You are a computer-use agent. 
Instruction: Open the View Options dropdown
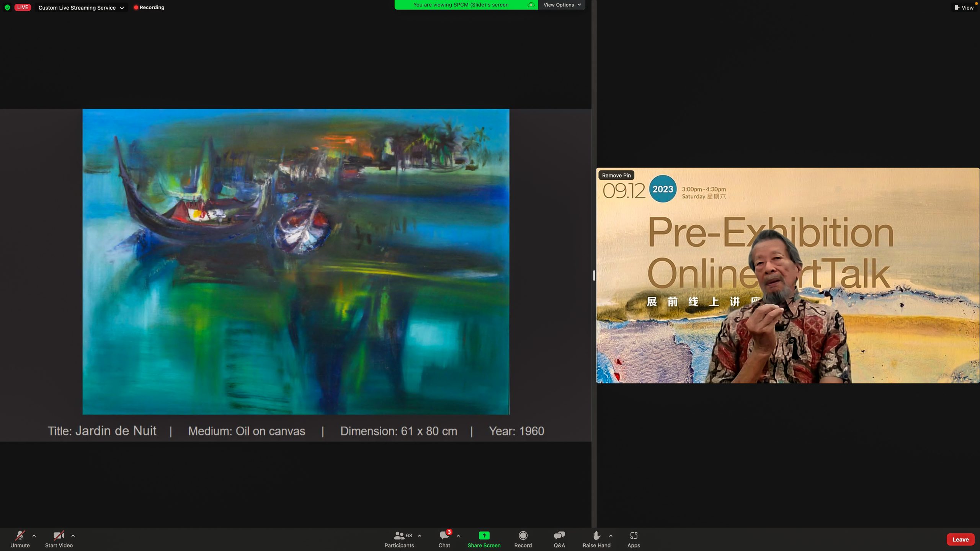(x=562, y=5)
